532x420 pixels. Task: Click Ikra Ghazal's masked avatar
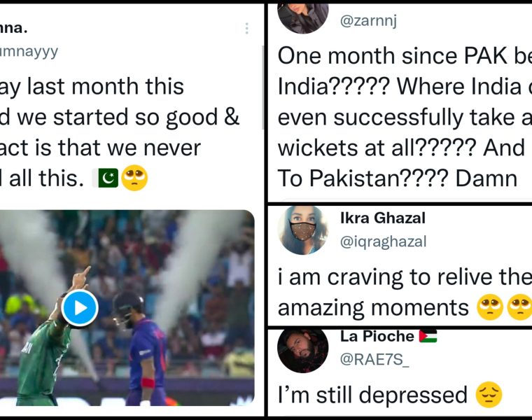(302, 230)
